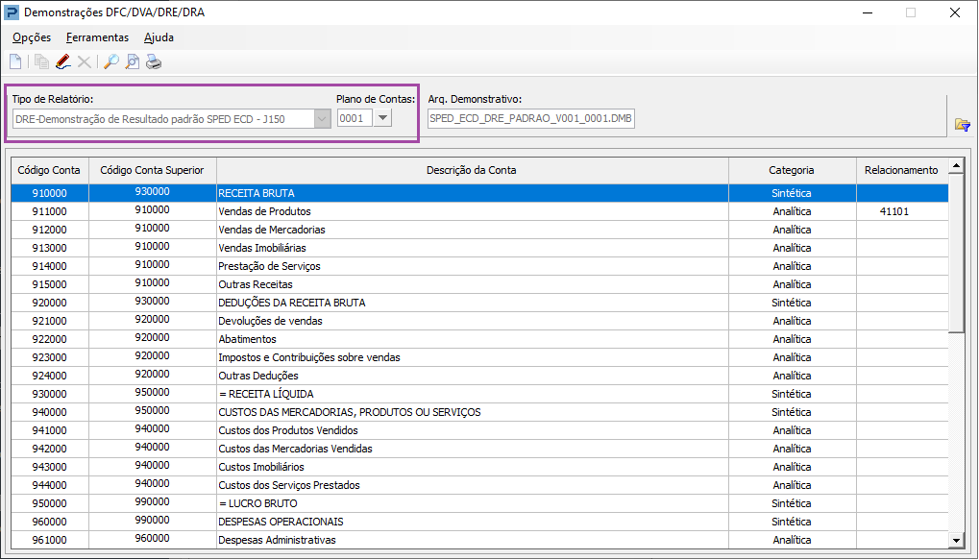The height and width of the screenshot is (560, 979).
Task: Select Impostos e Contribuições sobre vendas row
Action: coord(479,357)
